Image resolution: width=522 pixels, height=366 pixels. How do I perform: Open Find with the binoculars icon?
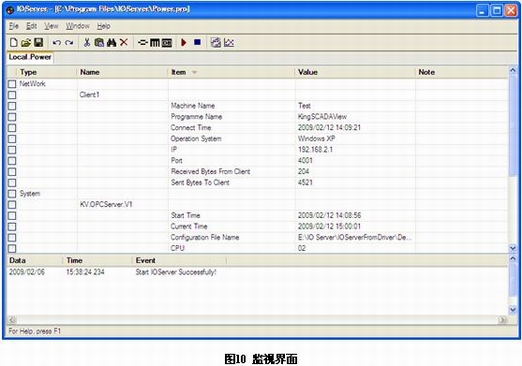(111, 43)
